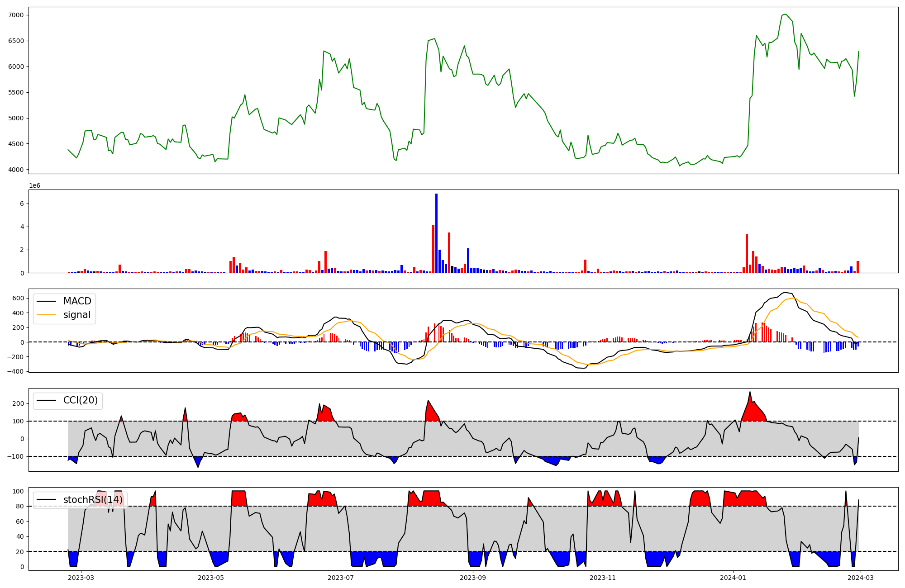Viewport: 905px width, 588px height.
Task: Click the MACD legend label
Action: 77,301
